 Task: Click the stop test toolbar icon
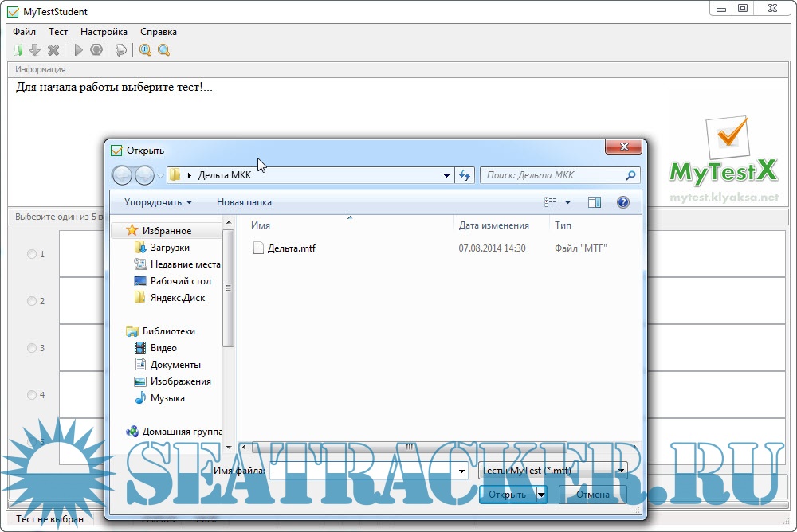[x=96, y=50]
